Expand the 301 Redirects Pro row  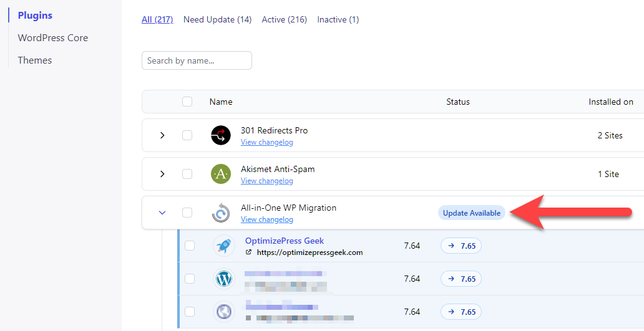(162, 135)
